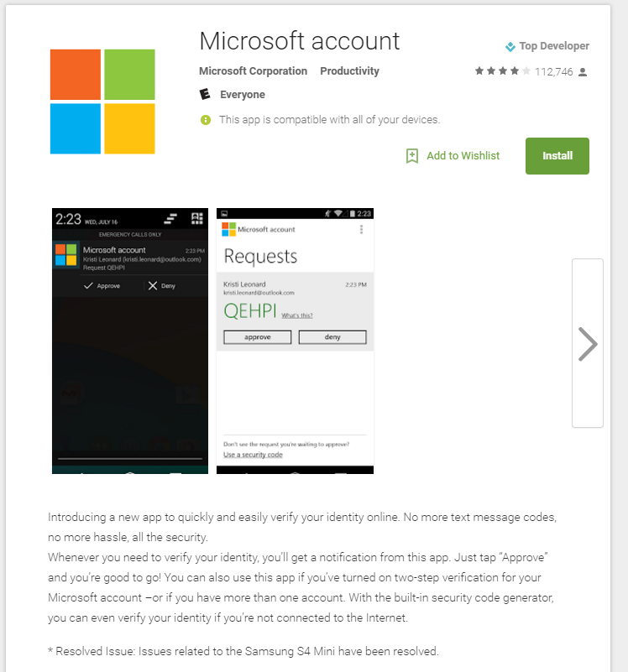This screenshot has height=672, width=628.
Task: Click the Microsoft four-square app logo
Action: (x=102, y=102)
